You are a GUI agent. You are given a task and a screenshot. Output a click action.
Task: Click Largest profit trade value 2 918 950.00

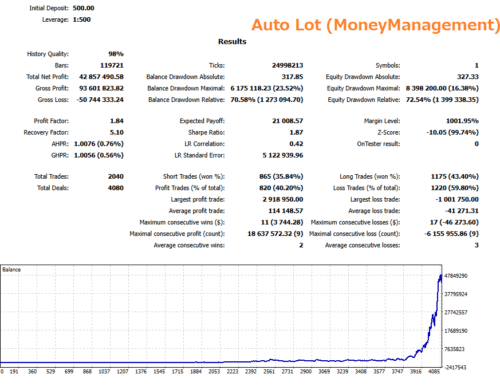point(283,200)
